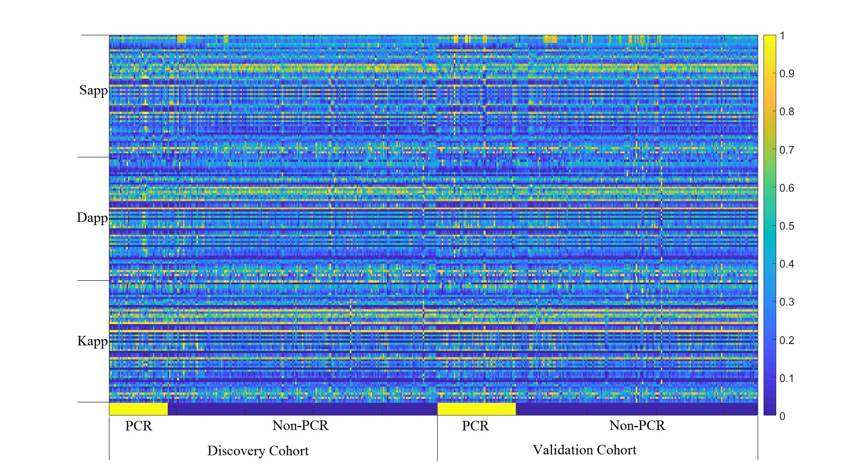Click the colorbar tick label 0.9

[x=787, y=74]
